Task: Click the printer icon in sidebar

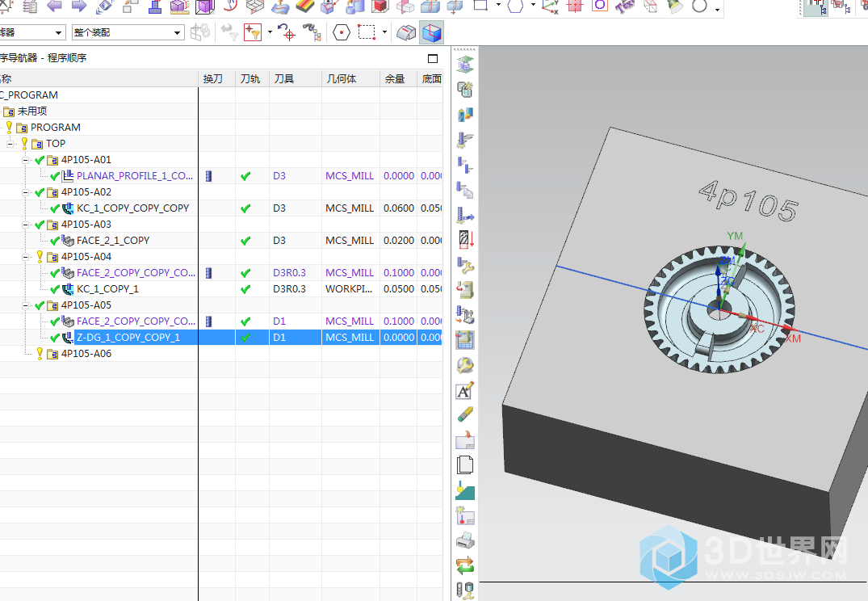Action: click(465, 540)
